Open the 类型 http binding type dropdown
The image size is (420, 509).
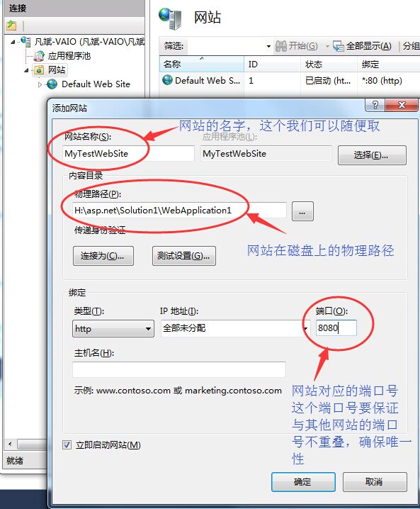(113, 328)
